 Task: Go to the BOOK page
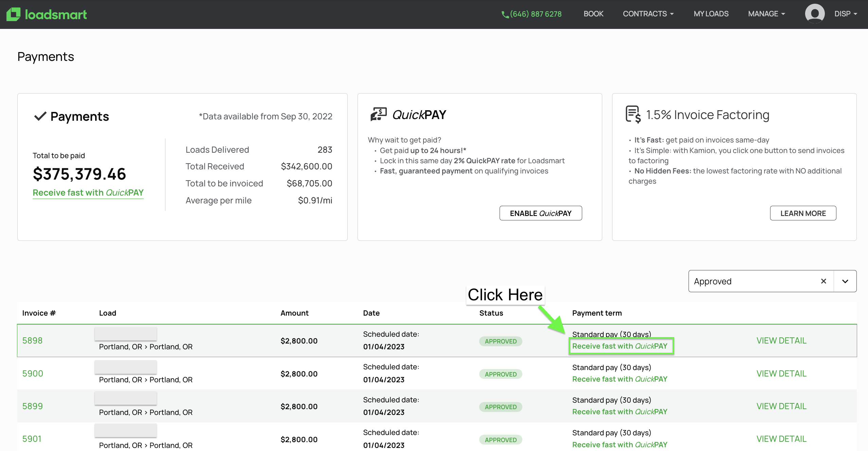(x=593, y=14)
